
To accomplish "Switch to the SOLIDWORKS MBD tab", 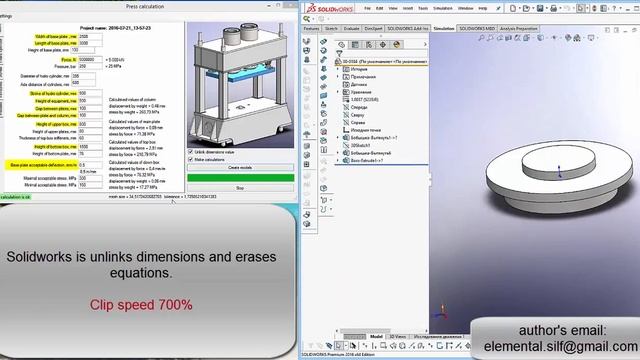I will click(477, 29).
